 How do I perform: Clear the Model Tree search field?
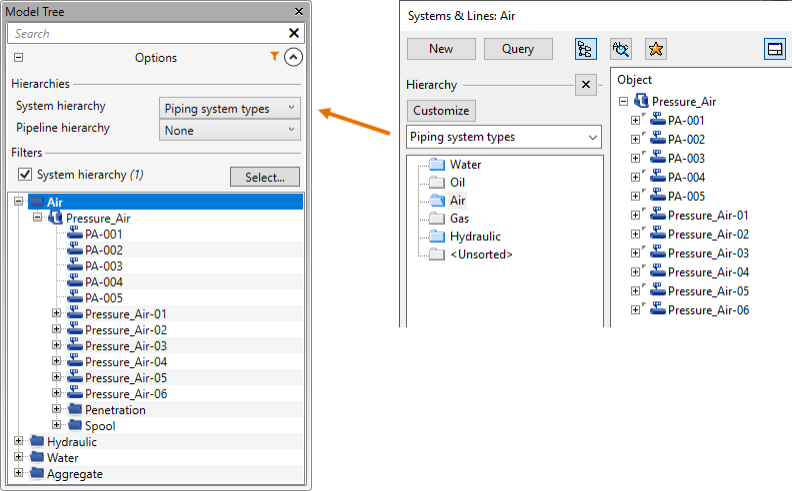coord(294,33)
